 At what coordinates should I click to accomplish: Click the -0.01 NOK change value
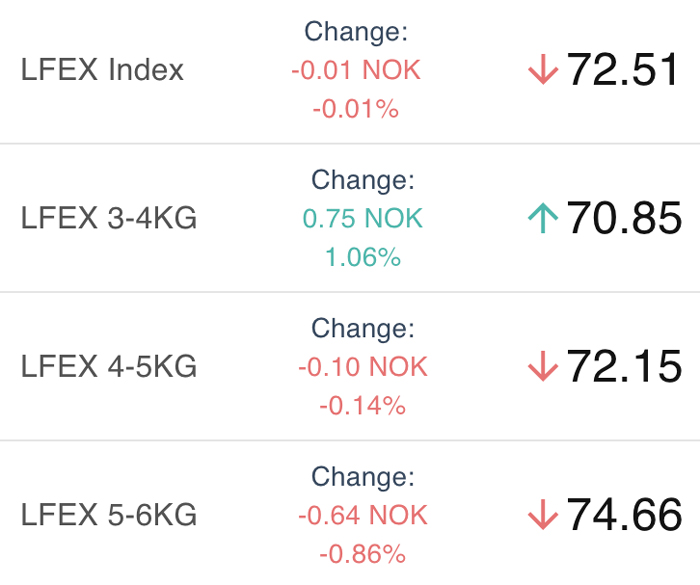tap(356, 70)
